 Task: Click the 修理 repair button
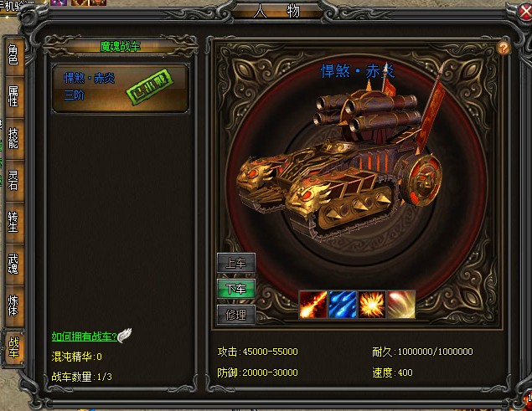[x=236, y=315]
